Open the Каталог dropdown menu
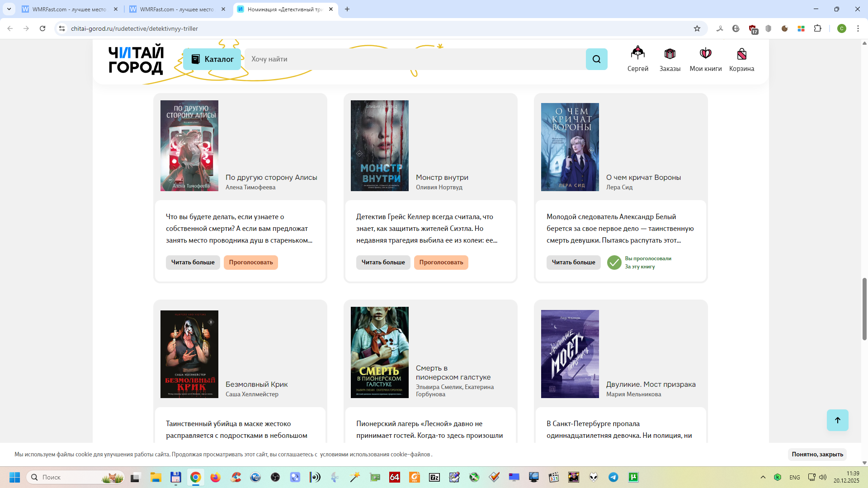 pos(212,59)
